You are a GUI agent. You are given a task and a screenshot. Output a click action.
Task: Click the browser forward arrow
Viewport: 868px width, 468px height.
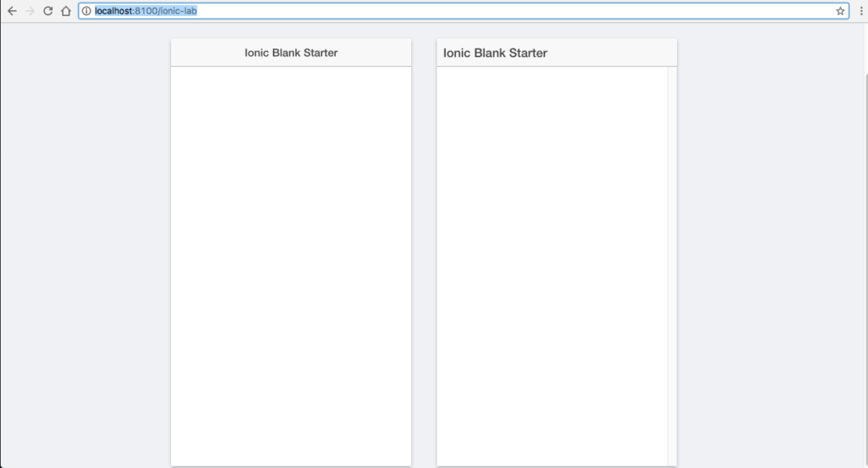[x=31, y=11]
